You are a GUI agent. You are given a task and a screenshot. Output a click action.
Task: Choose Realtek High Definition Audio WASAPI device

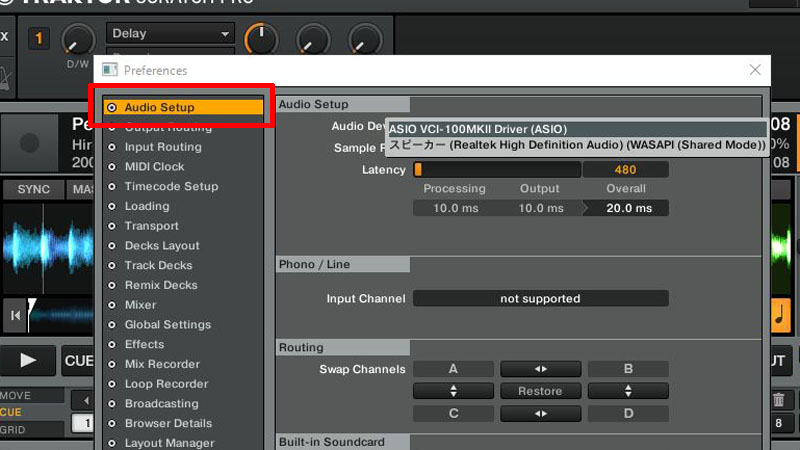577,145
